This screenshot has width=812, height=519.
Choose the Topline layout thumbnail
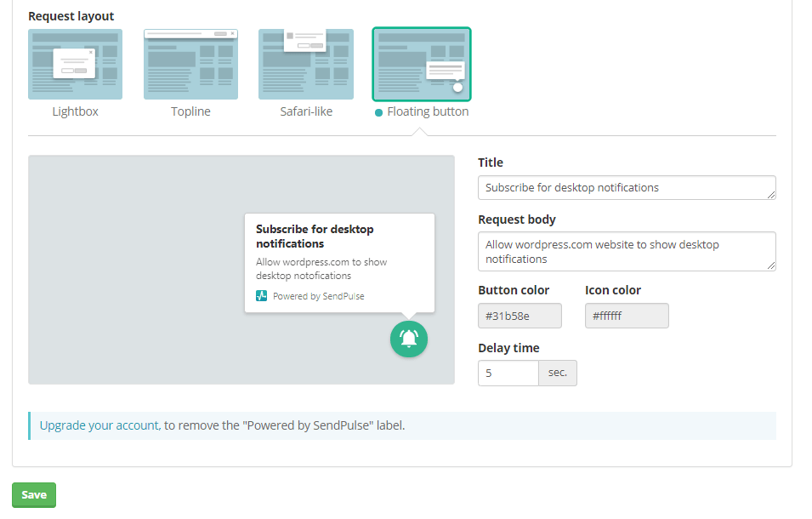(x=190, y=64)
